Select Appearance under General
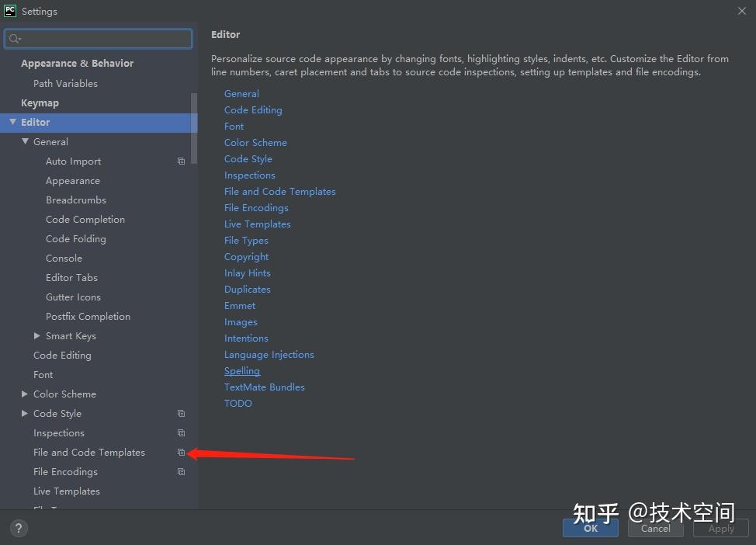 click(73, 181)
